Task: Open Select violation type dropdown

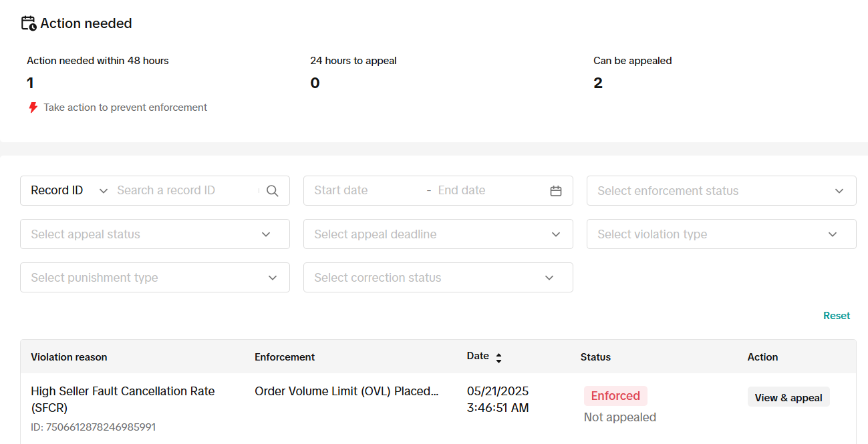Action: click(x=721, y=234)
